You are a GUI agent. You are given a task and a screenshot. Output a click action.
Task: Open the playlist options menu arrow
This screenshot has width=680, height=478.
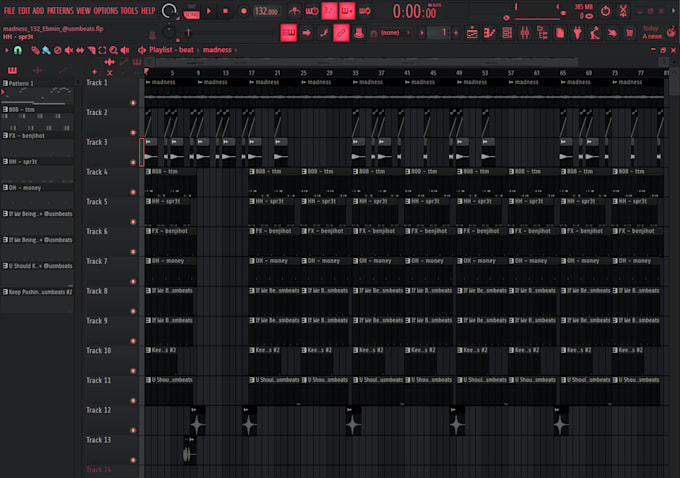coord(7,50)
